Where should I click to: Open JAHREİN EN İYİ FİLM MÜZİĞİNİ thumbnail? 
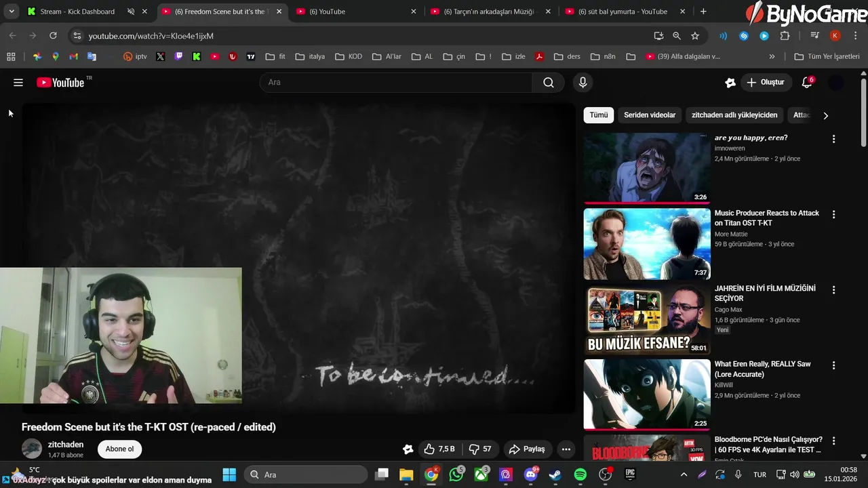[647, 319]
